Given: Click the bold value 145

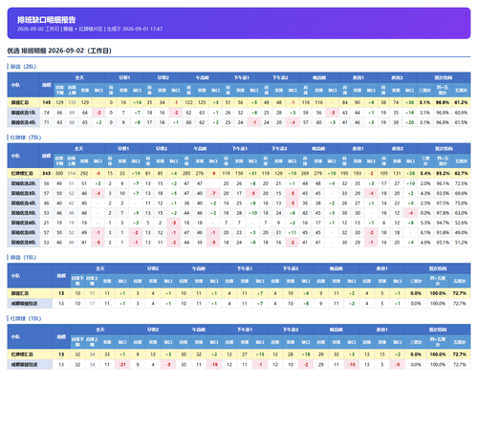Looking at the screenshot, I should coord(47,102).
